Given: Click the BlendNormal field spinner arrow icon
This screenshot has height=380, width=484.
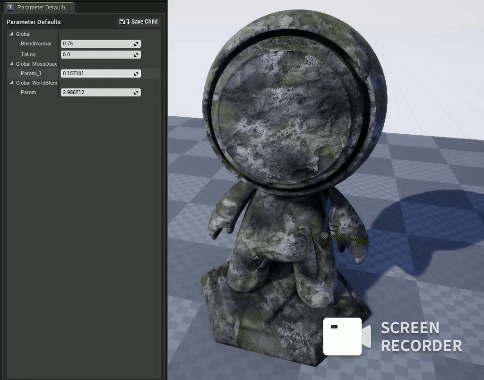Looking at the screenshot, I should click(136, 44).
